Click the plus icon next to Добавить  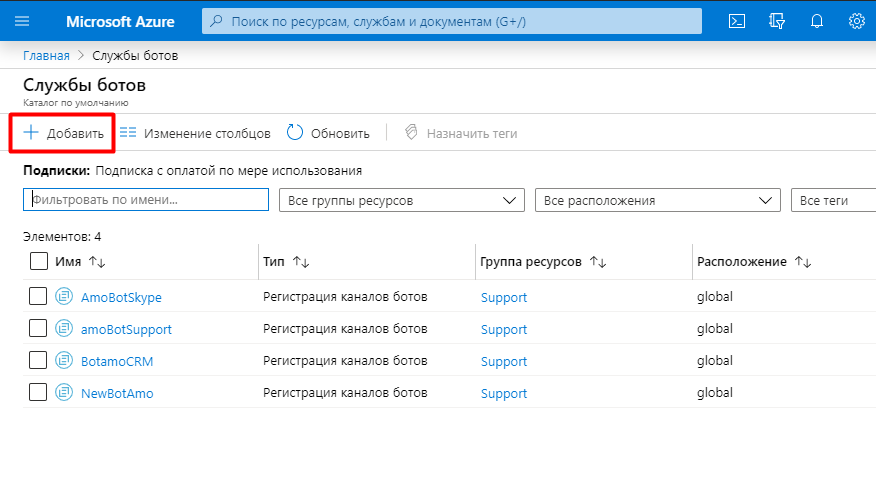pyautogui.click(x=31, y=132)
